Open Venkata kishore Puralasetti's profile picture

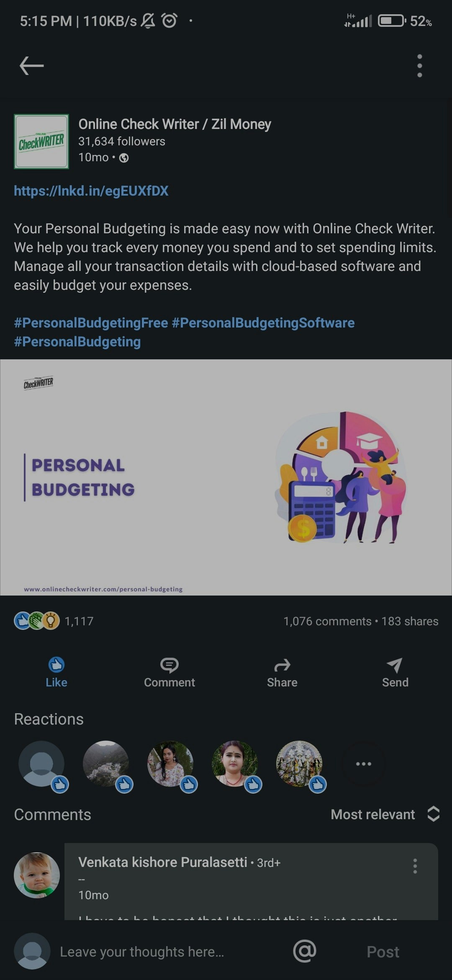37,875
